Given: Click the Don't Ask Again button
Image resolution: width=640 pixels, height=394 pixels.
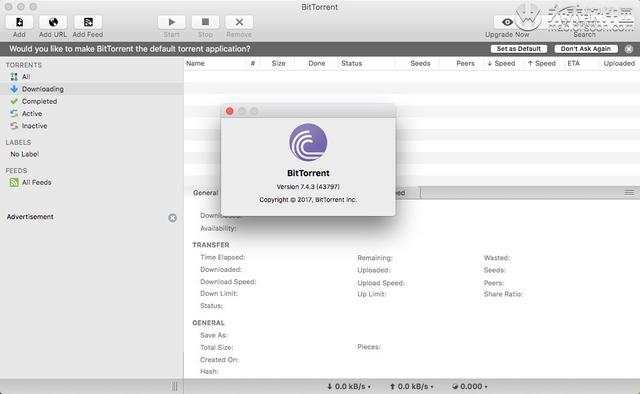Looking at the screenshot, I should point(586,49).
